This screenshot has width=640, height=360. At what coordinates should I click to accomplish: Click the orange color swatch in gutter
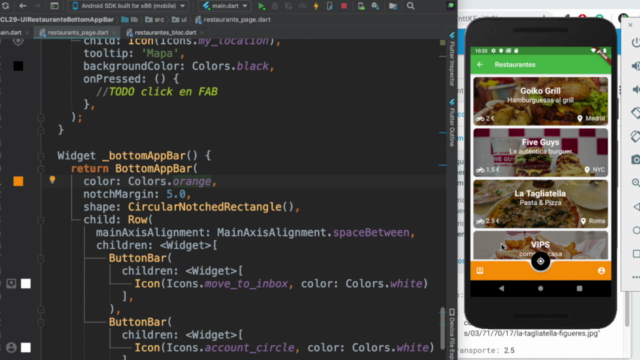click(18, 181)
